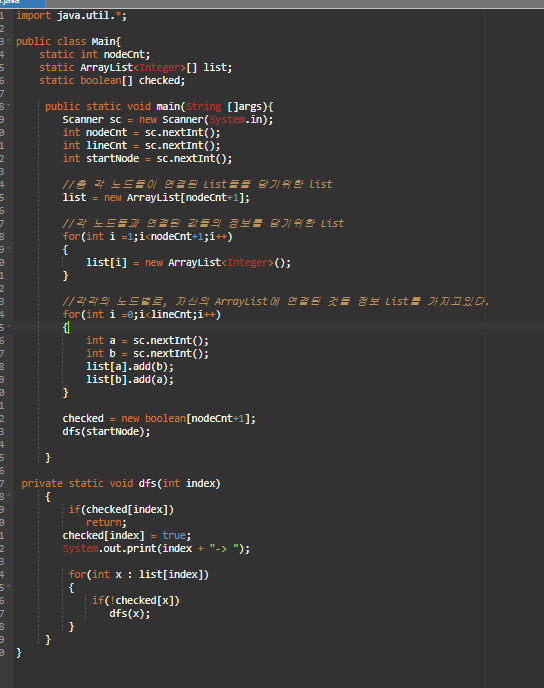544x688 pixels.
Task: Click 'static ArrayList<Integer>[] list;' line
Action: pyautogui.click(x=136, y=68)
